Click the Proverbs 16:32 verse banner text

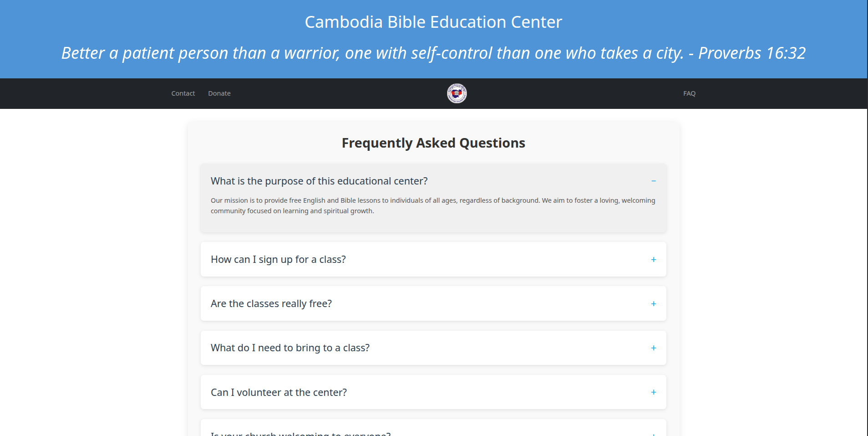pyautogui.click(x=433, y=53)
